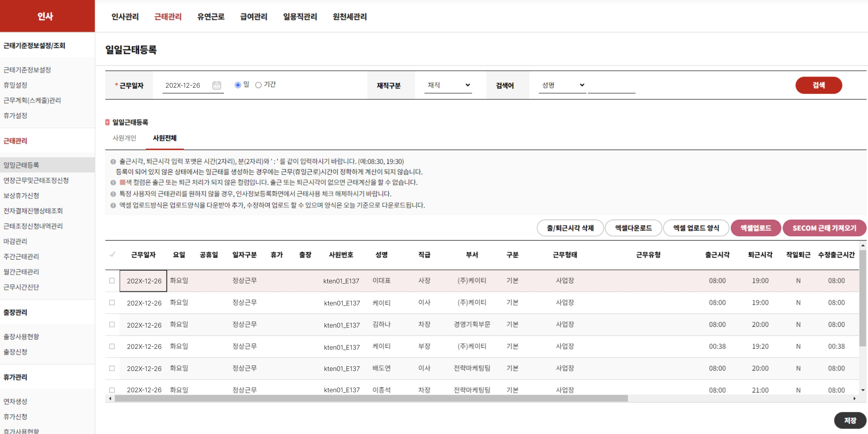
Task: Open 휴가신청 in the sidebar
Action: pyautogui.click(x=15, y=417)
